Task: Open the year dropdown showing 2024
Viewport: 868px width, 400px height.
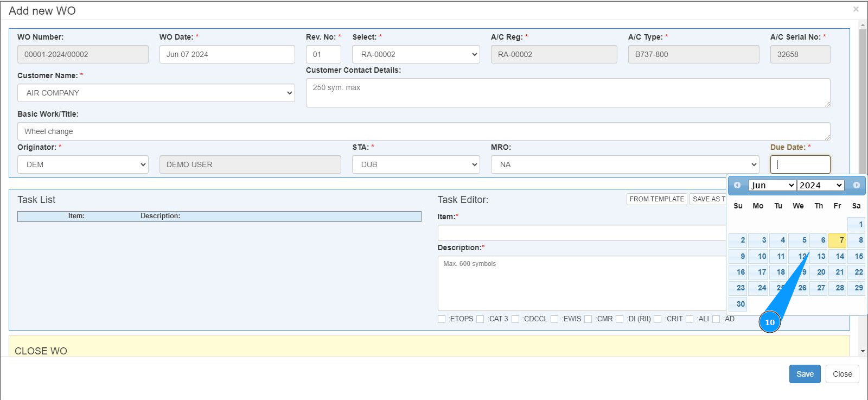Action: tap(821, 185)
